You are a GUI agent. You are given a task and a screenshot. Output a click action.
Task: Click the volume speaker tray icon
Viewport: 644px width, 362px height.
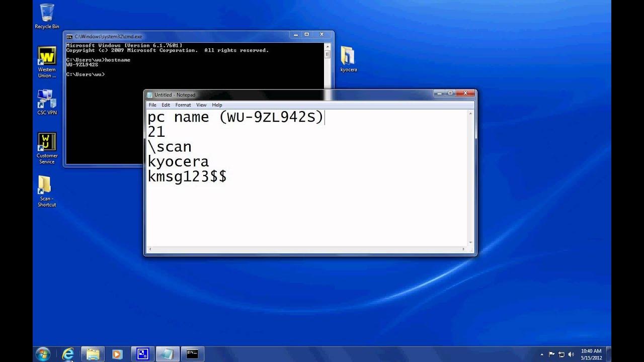coord(572,354)
